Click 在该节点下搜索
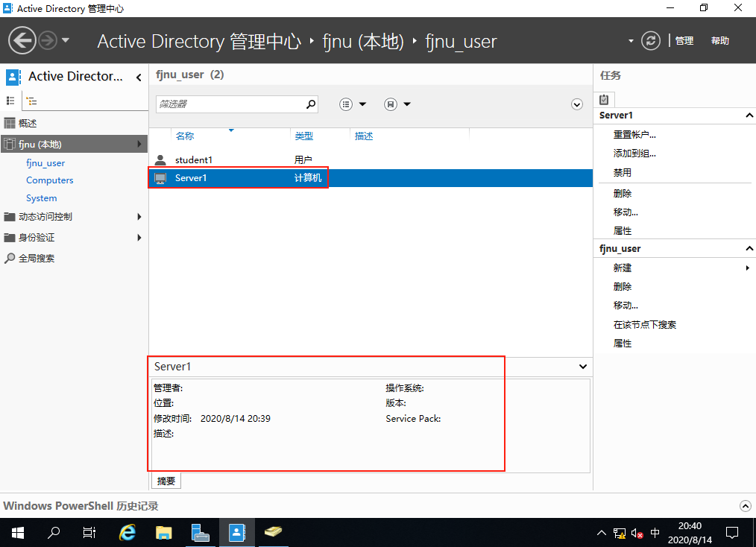The width and height of the screenshot is (756, 547). coord(645,325)
